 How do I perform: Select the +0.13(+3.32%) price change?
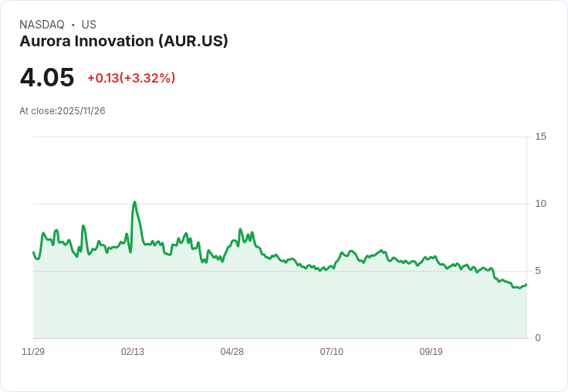pyautogui.click(x=131, y=78)
